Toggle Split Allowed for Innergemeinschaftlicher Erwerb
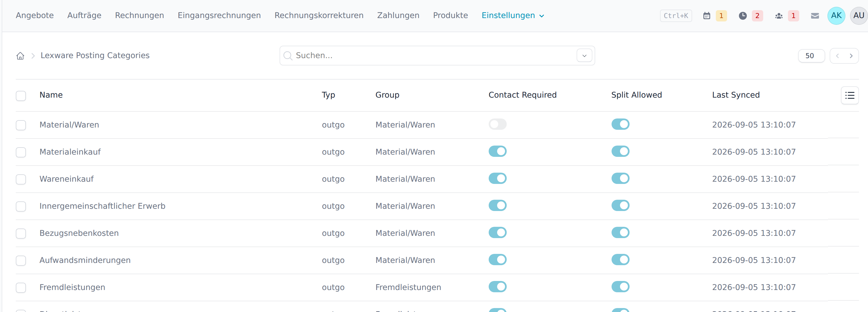The width and height of the screenshot is (868, 312). [x=620, y=205]
